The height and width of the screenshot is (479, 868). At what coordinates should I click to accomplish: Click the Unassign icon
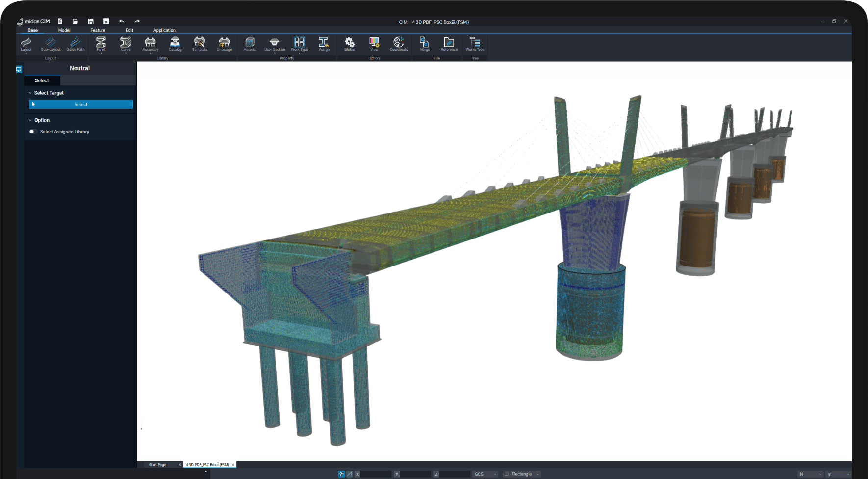tap(224, 43)
